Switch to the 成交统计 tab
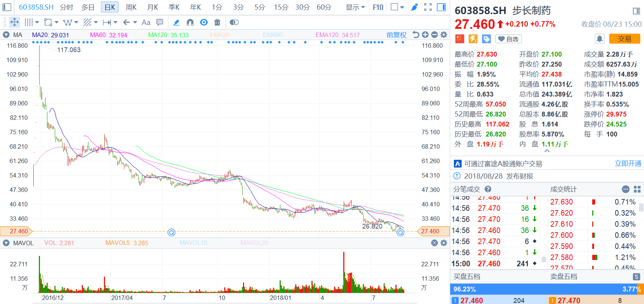Viewport: 644px width, 304px height. pos(563,189)
